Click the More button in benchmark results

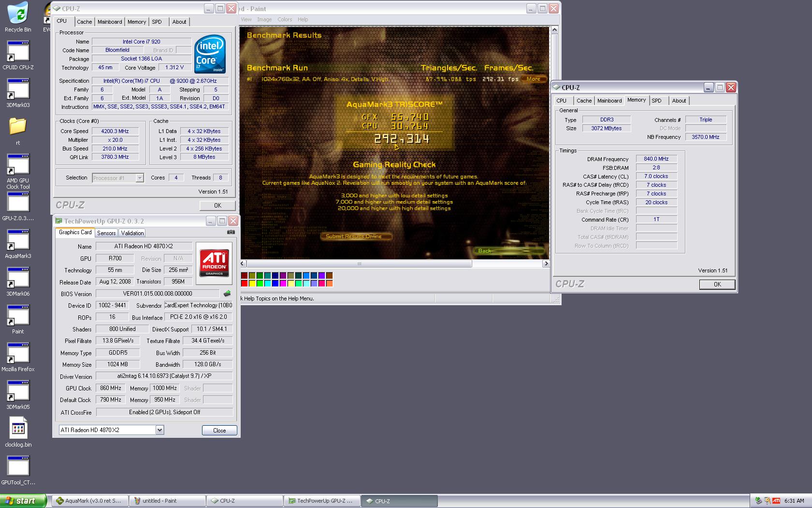pos(534,79)
